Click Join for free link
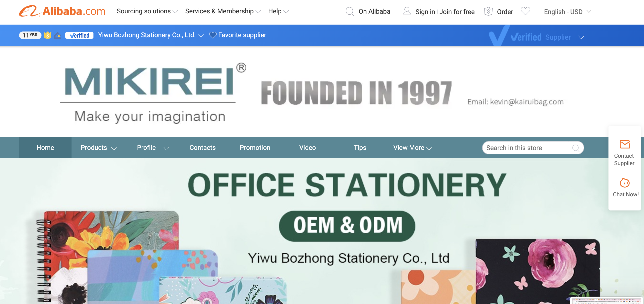The height and width of the screenshot is (304, 644). click(x=457, y=12)
